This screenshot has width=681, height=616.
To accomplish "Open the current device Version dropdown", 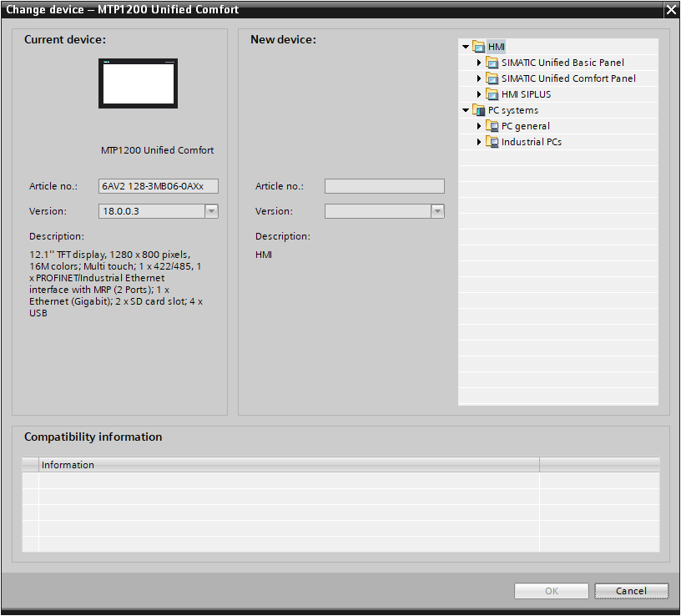I will click(x=211, y=211).
